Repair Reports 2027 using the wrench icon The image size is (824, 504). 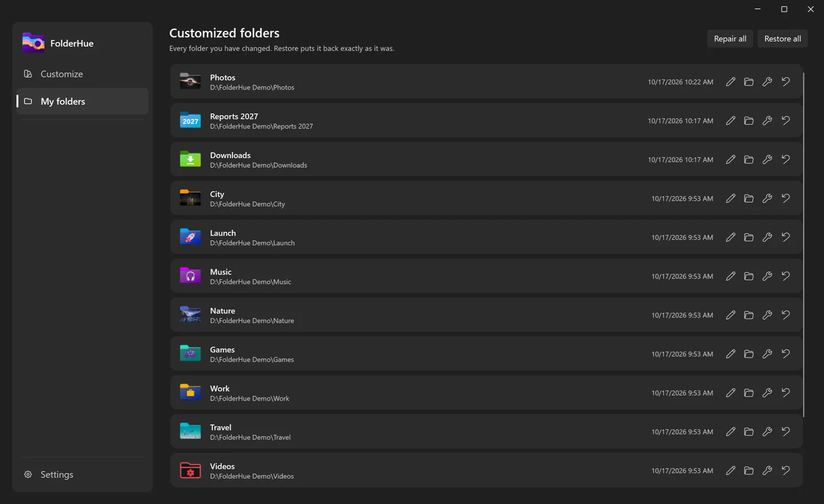coord(767,121)
